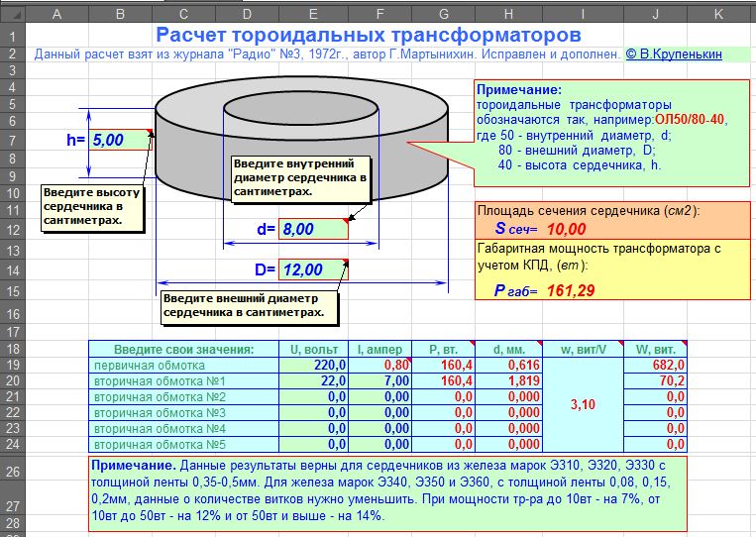Select the P габ value 161,29
This screenshot has width=756, height=537.
coord(571,290)
